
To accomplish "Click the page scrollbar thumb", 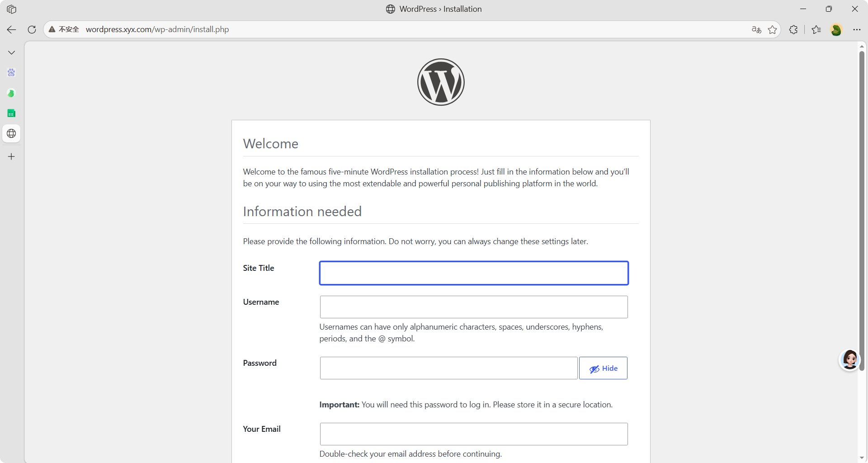I will (x=862, y=210).
